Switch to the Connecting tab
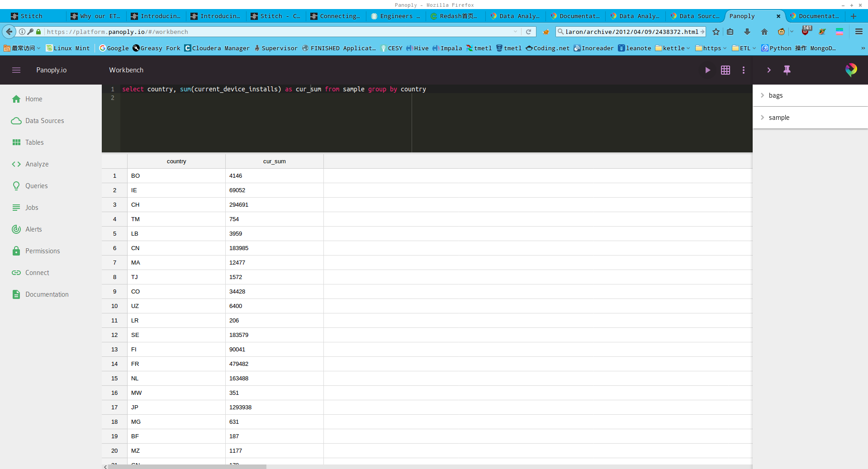Viewport: 868px width, 469px height. coord(336,16)
